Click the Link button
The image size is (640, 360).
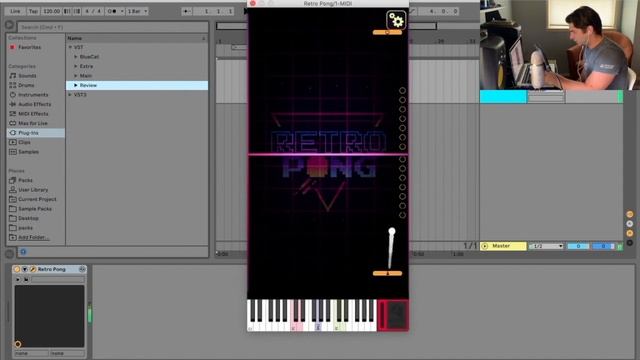point(15,11)
